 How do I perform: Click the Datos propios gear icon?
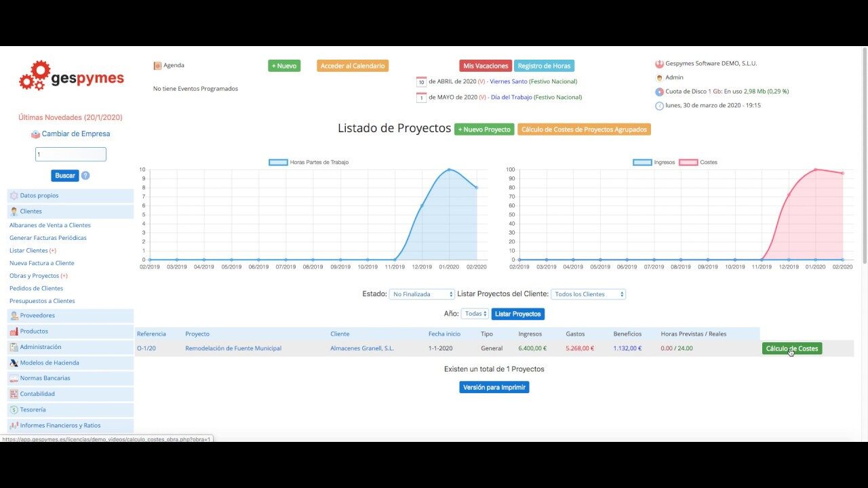click(x=14, y=196)
